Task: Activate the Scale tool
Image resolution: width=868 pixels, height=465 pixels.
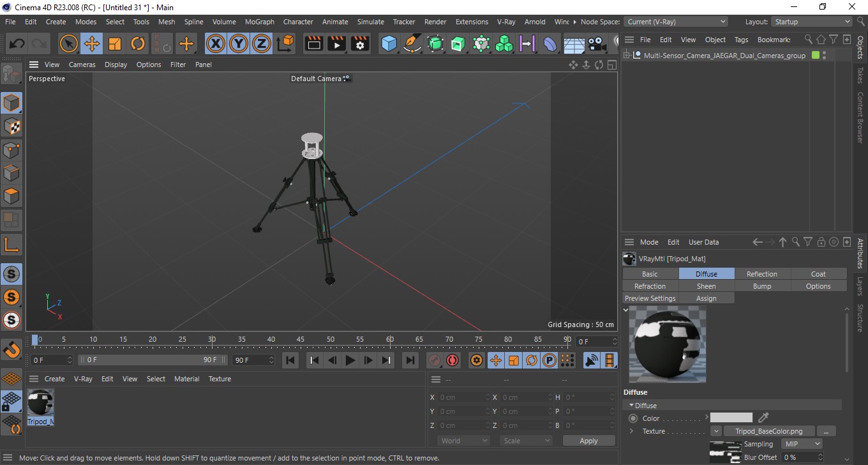Action: 115,44
